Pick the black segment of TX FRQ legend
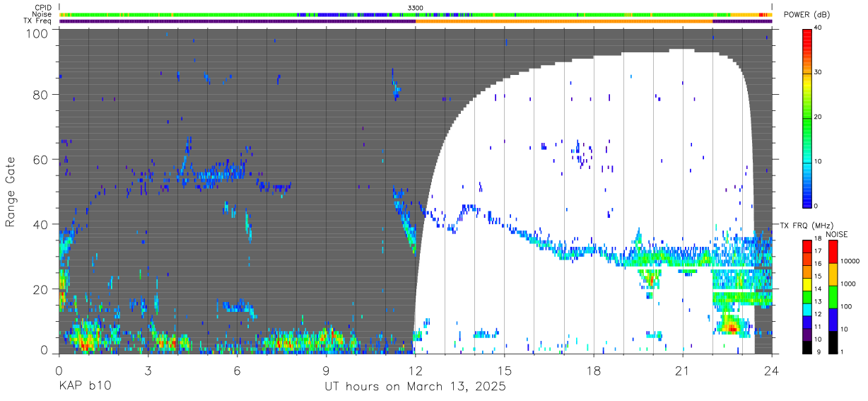The height and width of the screenshot is (401, 868). (x=807, y=346)
